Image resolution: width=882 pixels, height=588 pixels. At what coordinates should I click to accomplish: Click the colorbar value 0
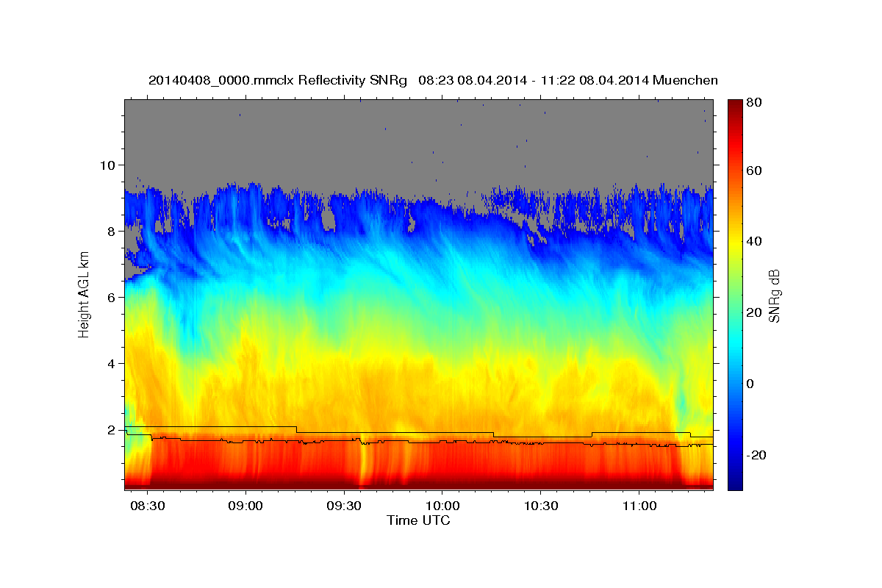[x=751, y=384]
